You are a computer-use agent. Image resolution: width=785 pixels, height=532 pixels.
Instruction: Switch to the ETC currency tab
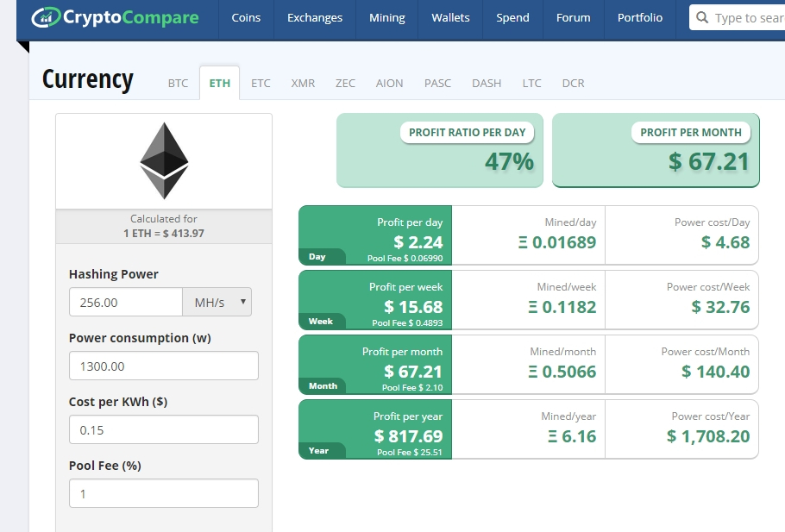click(261, 83)
